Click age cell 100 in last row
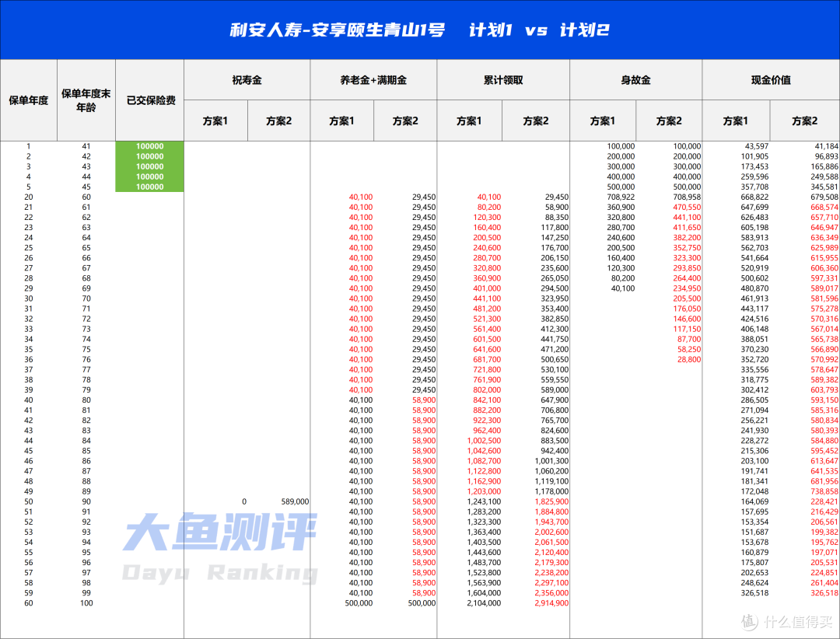Screen dimensions: 840x639 (86, 603)
